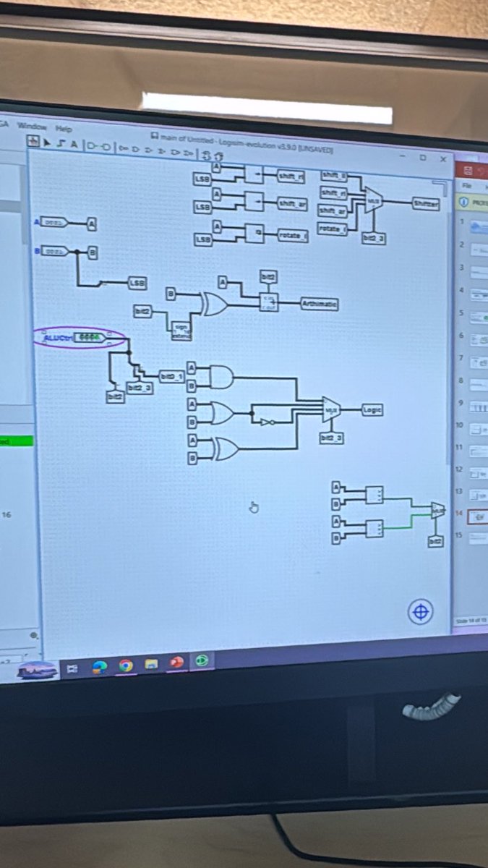Open Task View on taskbar

tap(73, 668)
